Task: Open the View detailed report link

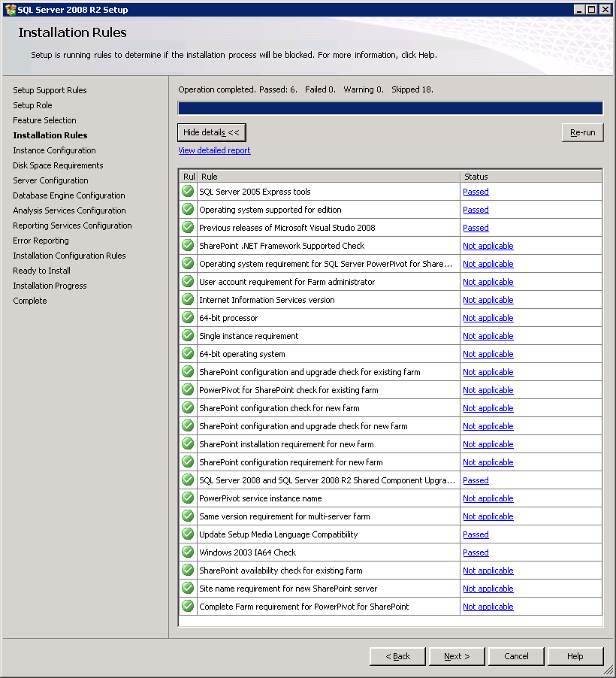Action: 214,150
